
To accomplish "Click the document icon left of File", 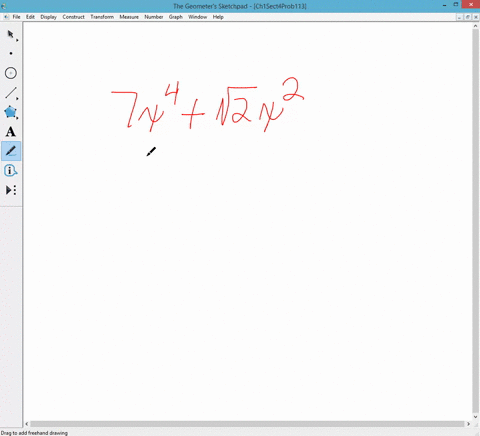I will pos(6,17).
